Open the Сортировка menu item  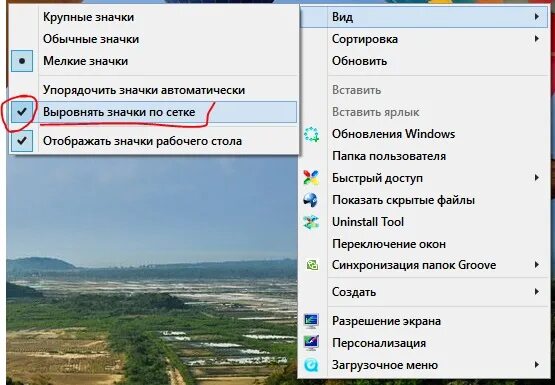pyautogui.click(x=425, y=39)
